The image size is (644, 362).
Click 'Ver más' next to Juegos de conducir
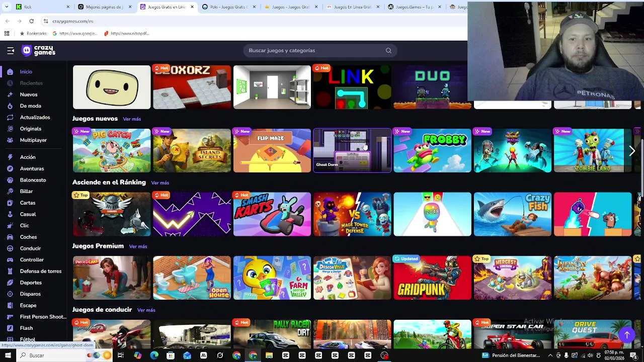pos(146,310)
